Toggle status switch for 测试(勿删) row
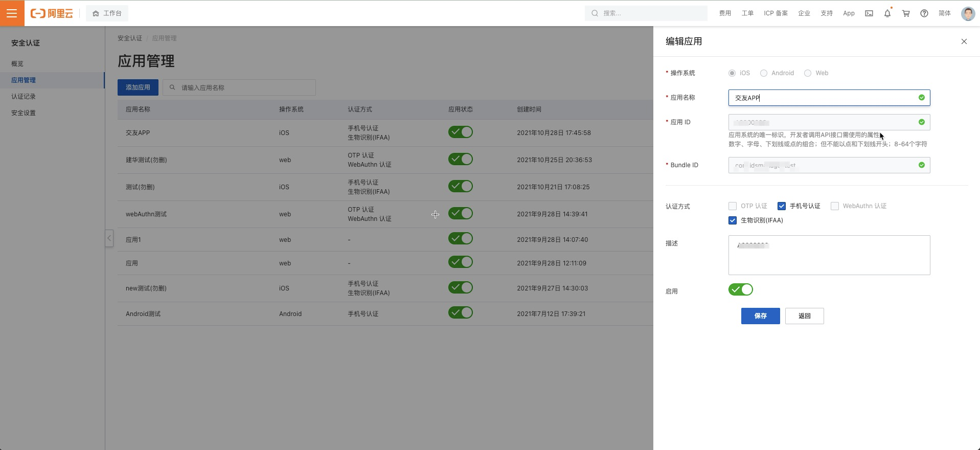The image size is (980, 450). tap(461, 186)
